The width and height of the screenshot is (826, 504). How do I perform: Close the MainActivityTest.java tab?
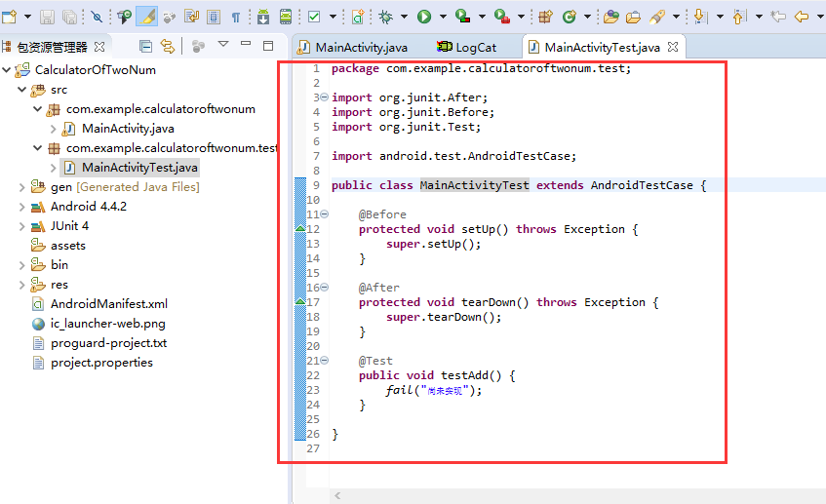point(673,47)
